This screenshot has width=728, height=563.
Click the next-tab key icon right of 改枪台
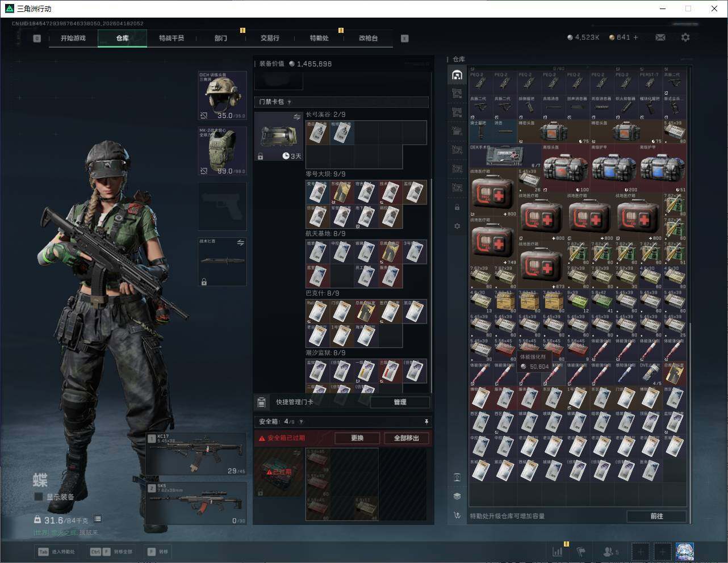404,39
